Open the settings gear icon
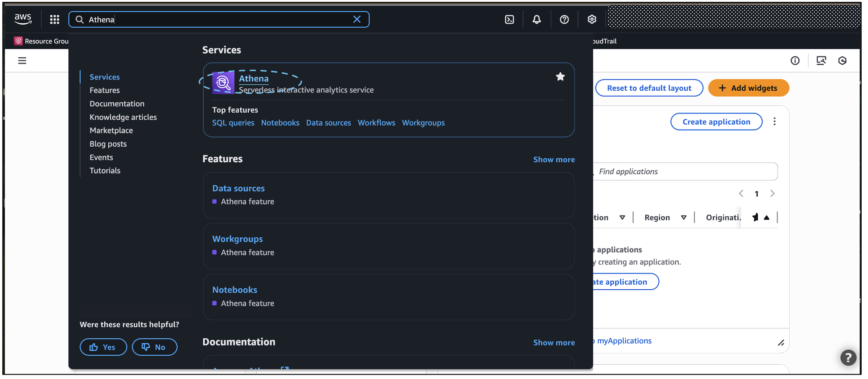 (x=591, y=19)
